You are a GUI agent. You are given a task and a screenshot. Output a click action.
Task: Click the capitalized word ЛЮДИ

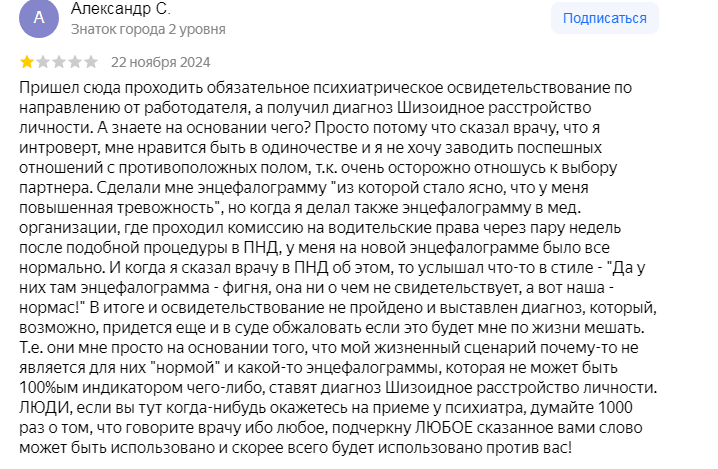[x=45, y=408]
